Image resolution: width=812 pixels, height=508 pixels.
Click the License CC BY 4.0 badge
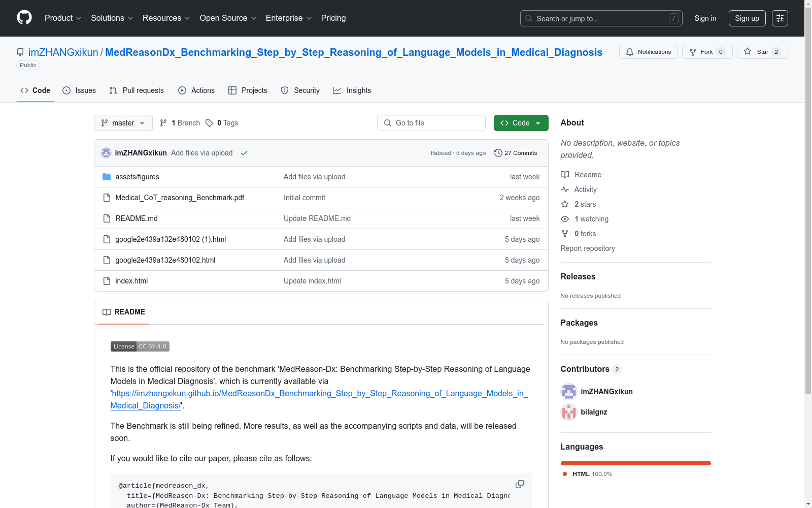pyautogui.click(x=140, y=346)
